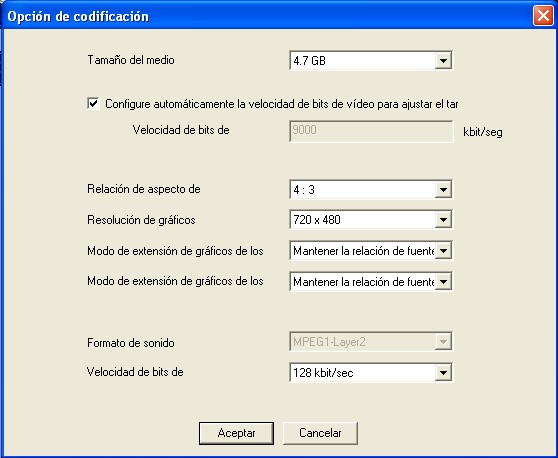Screen dimensions: 558x458
Task: Expand the first Modo de extensión dropdown arrow
Action: coord(443,251)
